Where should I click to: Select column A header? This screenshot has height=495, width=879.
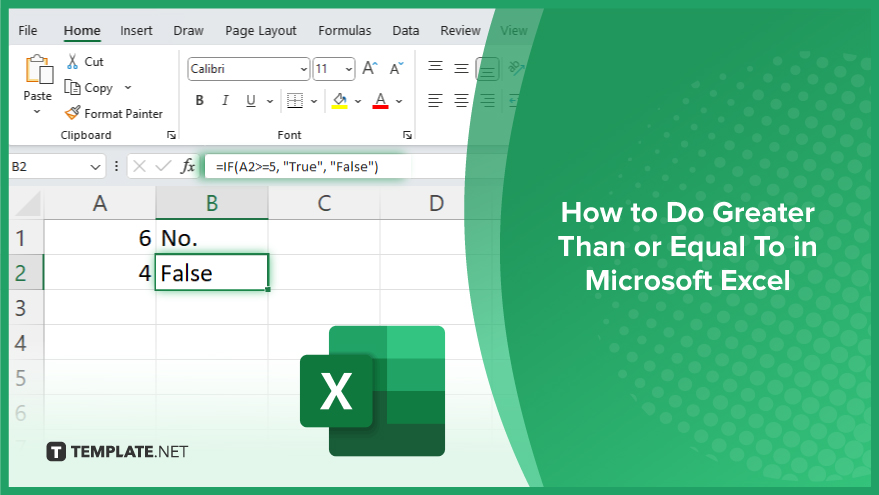(100, 203)
